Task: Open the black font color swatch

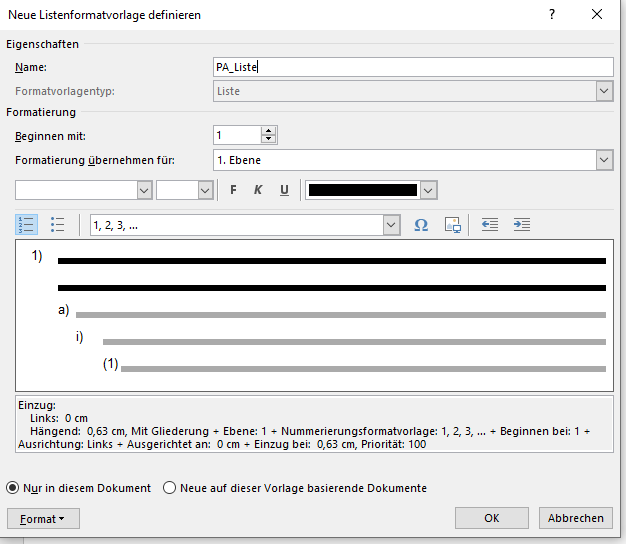Action: pyautogui.click(x=429, y=190)
